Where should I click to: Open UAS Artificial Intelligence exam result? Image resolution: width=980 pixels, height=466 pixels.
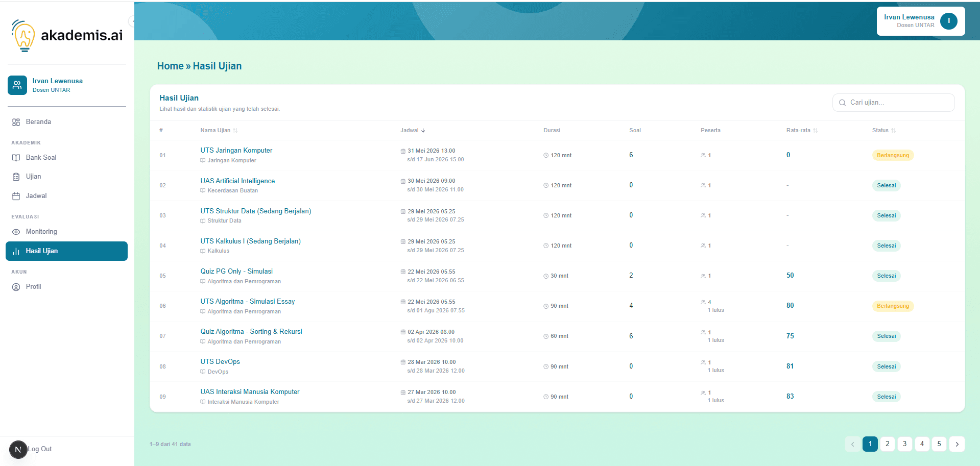click(237, 181)
